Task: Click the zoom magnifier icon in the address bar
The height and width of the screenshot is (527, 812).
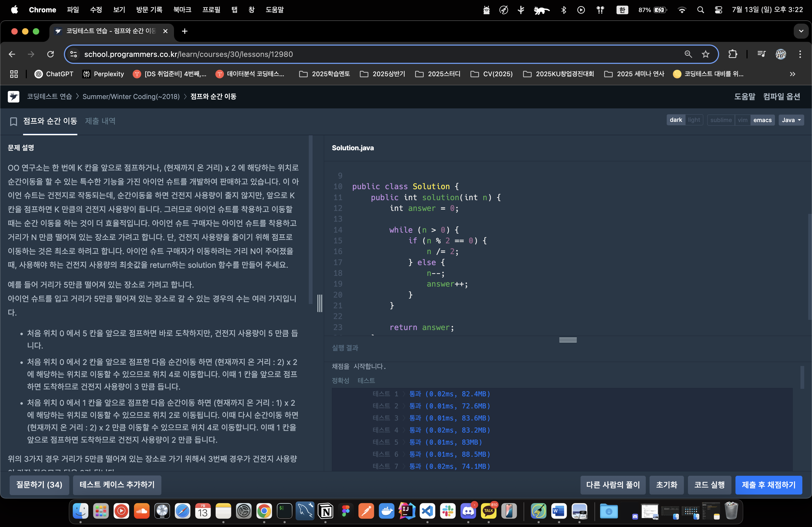Action: click(688, 54)
